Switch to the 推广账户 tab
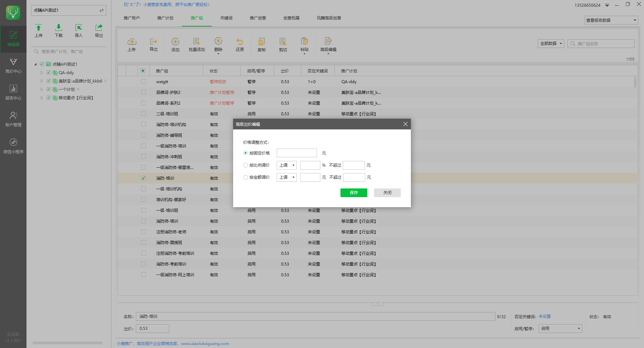The width and height of the screenshot is (644, 348). [131, 18]
